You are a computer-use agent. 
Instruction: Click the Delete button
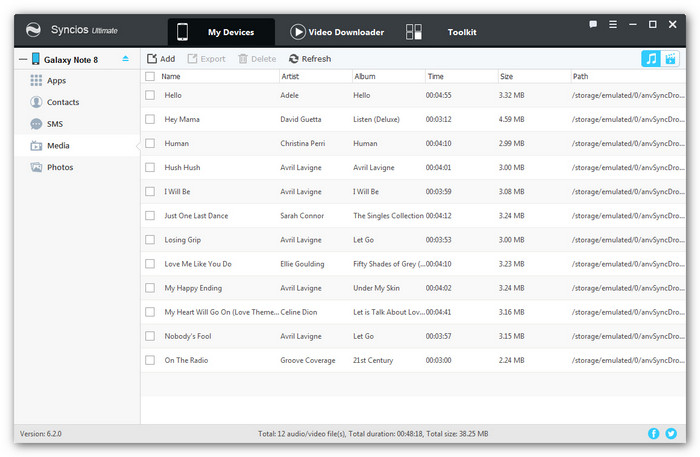(257, 59)
